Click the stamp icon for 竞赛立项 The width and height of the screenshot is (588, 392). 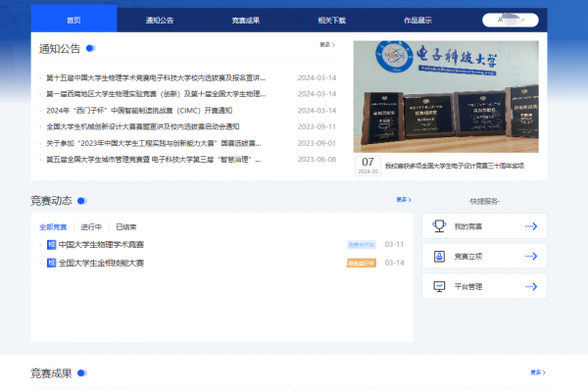pos(439,256)
